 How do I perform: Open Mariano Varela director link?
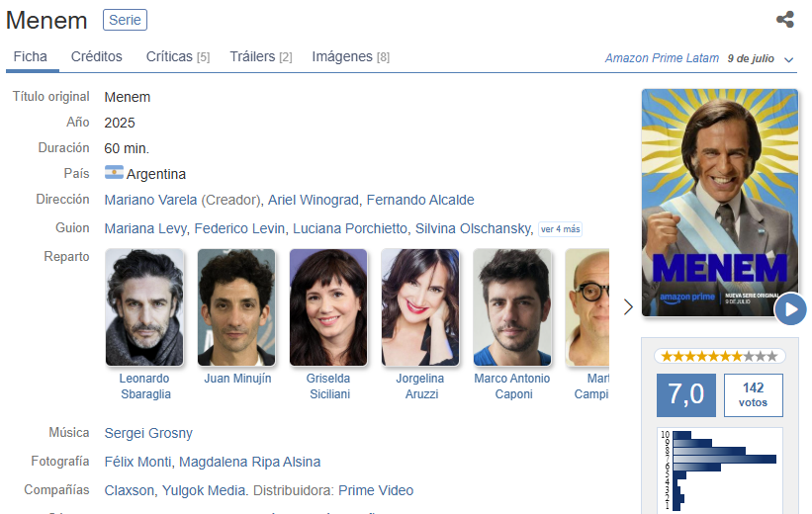click(150, 200)
